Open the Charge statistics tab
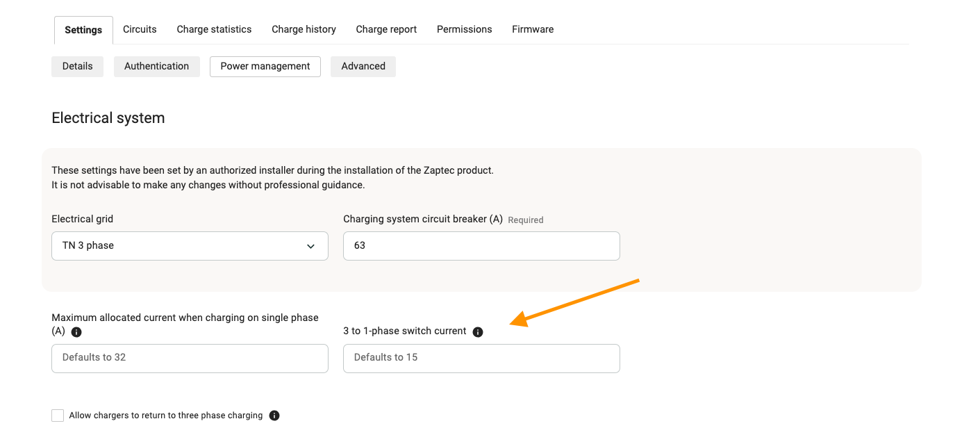The height and width of the screenshot is (444, 980). (x=214, y=29)
